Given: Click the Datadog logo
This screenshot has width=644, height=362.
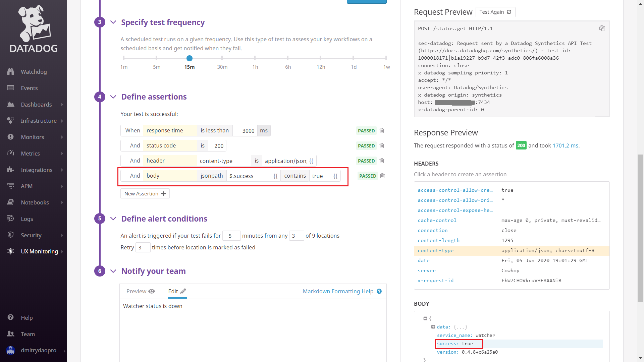Looking at the screenshot, I should [x=34, y=28].
